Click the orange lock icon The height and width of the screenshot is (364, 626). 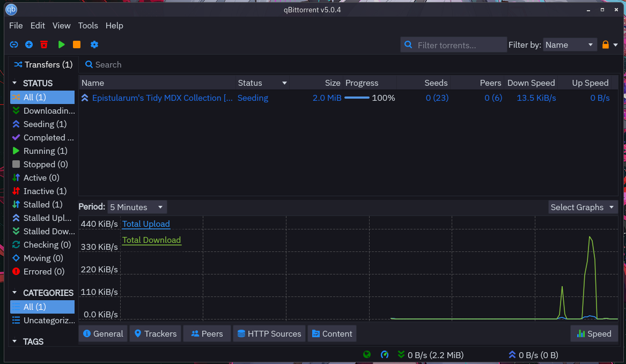(x=606, y=45)
